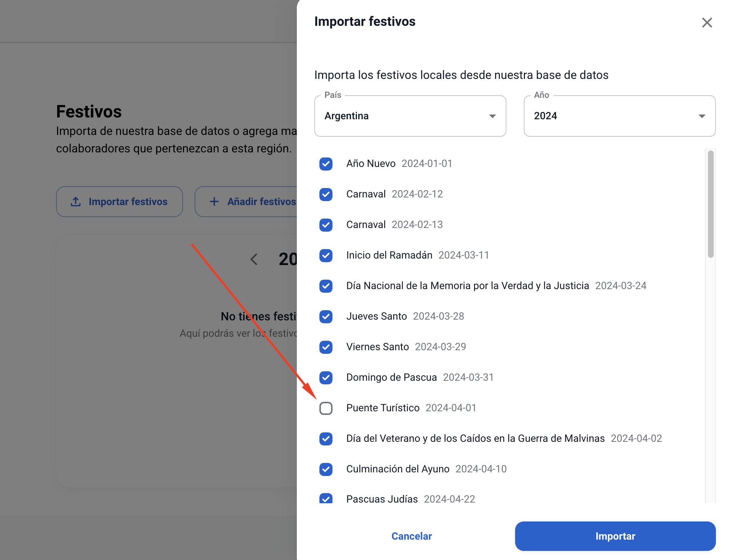The width and height of the screenshot is (729, 560).
Task: Uncheck Inicio del Ramadán checkbox
Action: point(326,255)
